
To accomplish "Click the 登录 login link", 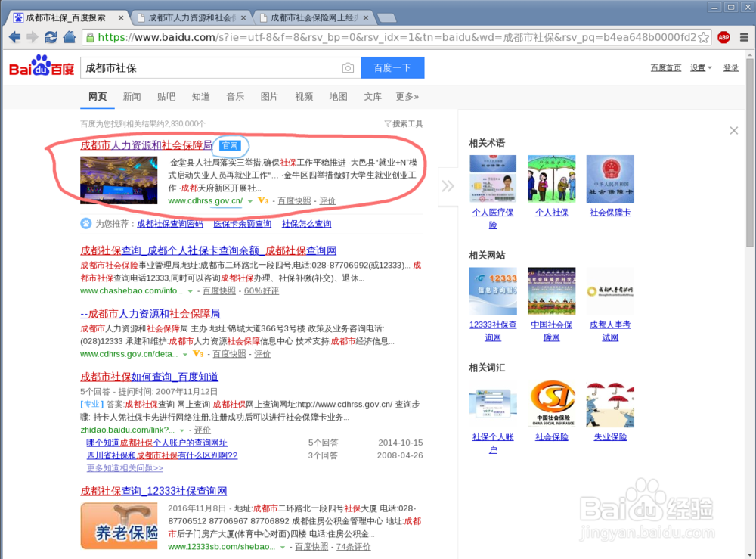I will point(731,67).
